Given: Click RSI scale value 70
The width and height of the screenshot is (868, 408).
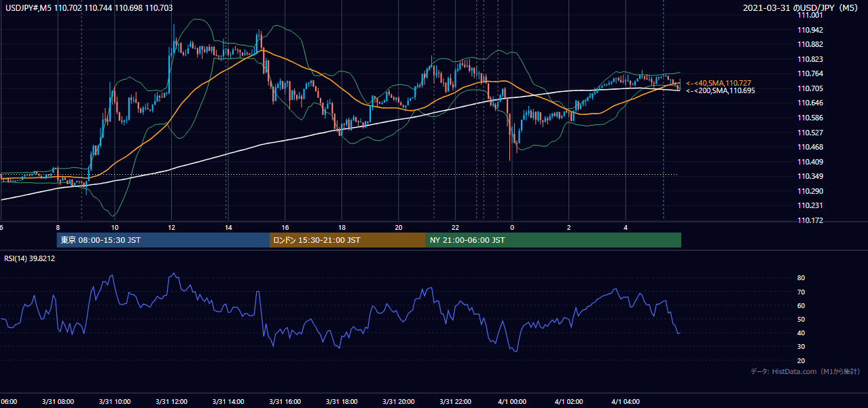Looking at the screenshot, I should [x=801, y=292].
